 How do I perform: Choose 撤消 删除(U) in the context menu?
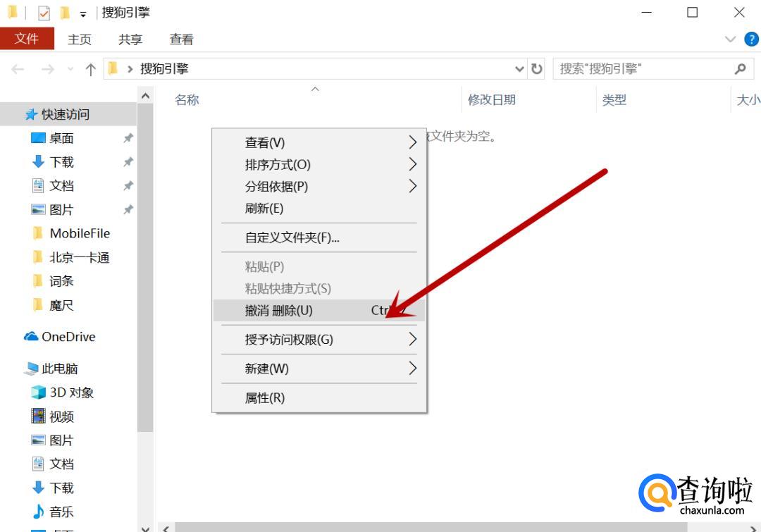point(319,311)
